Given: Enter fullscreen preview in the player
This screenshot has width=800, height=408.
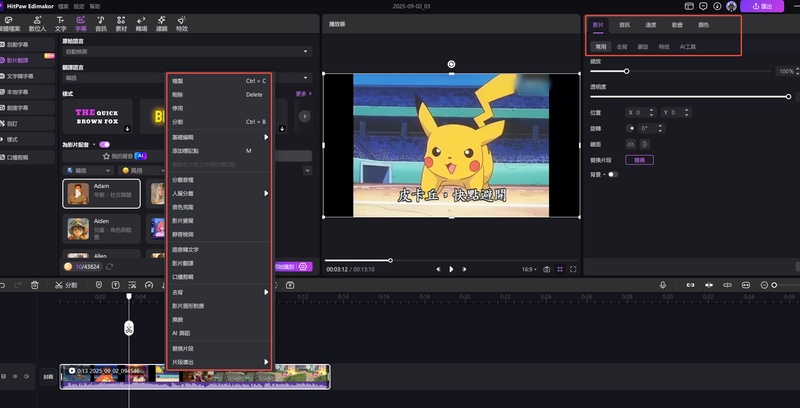Looking at the screenshot, I should click(573, 269).
